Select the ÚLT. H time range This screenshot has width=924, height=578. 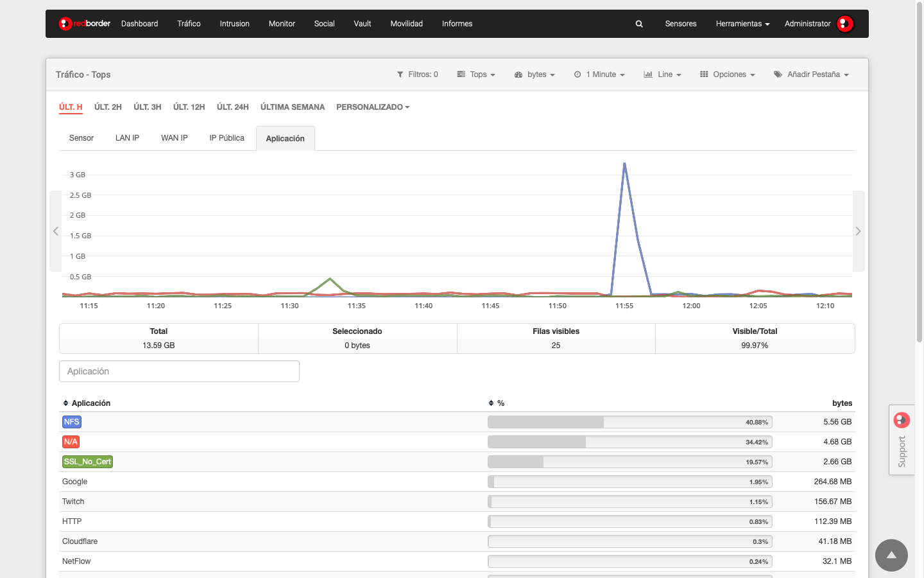(x=71, y=107)
